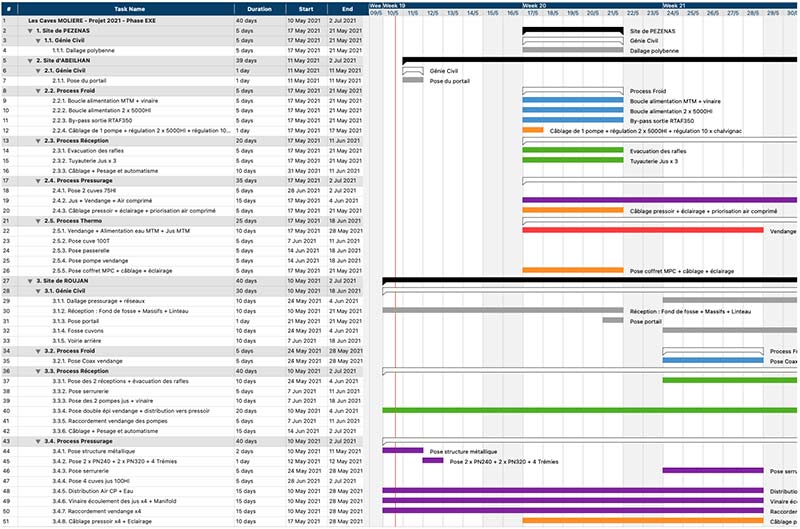The height and width of the screenshot is (529, 800).
Task: Click the green 'Evacuation des rafles' Gantt bar
Action: tap(574, 150)
